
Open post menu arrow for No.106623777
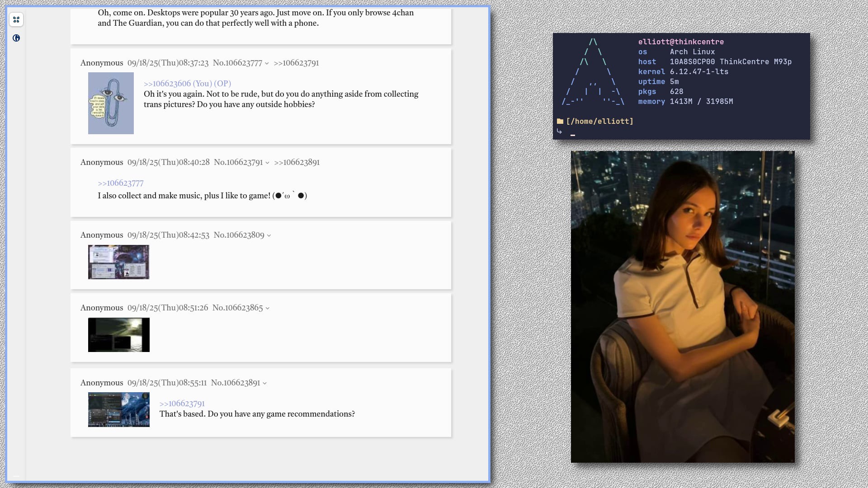(x=267, y=63)
